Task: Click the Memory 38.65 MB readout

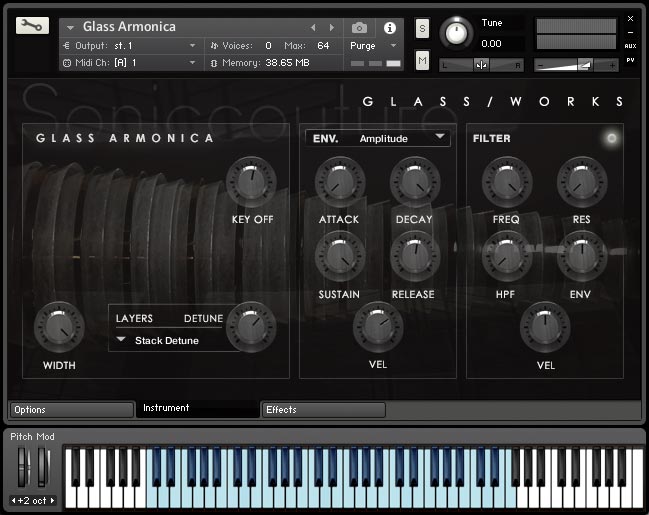Action: point(287,63)
